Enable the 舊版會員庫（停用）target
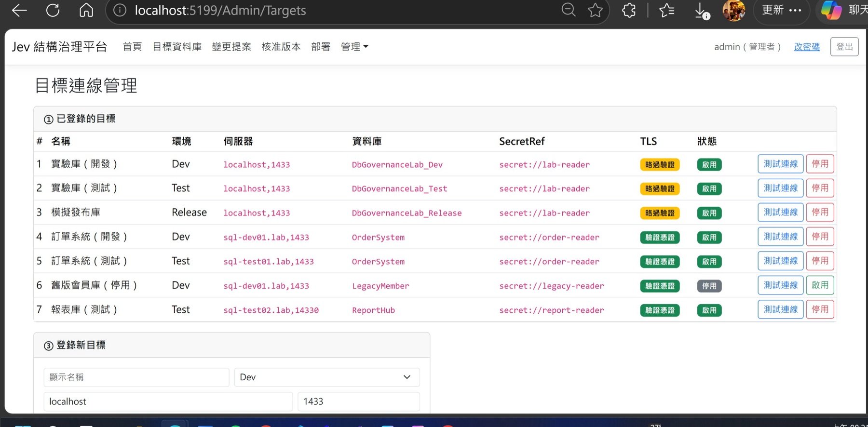 pyautogui.click(x=820, y=285)
